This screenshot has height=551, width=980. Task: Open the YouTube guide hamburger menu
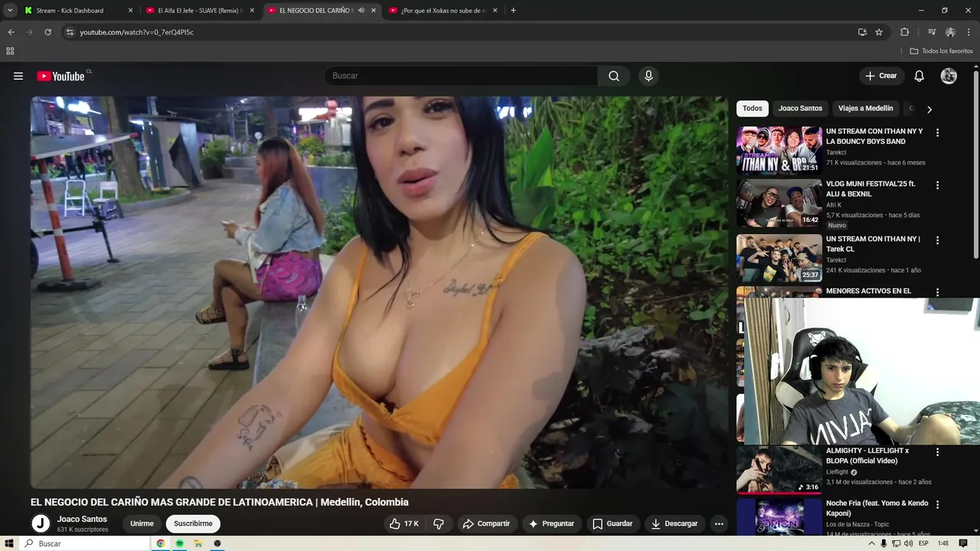pyautogui.click(x=18, y=76)
